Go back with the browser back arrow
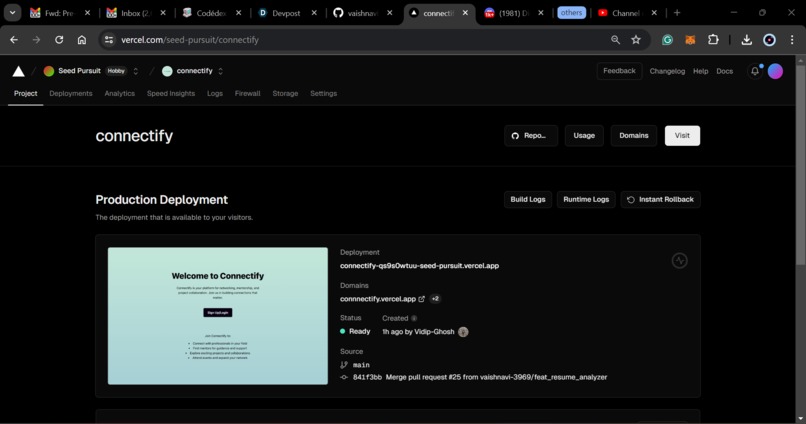Image resolution: width=806 pixels, height=424 pixels. [14, 40]
